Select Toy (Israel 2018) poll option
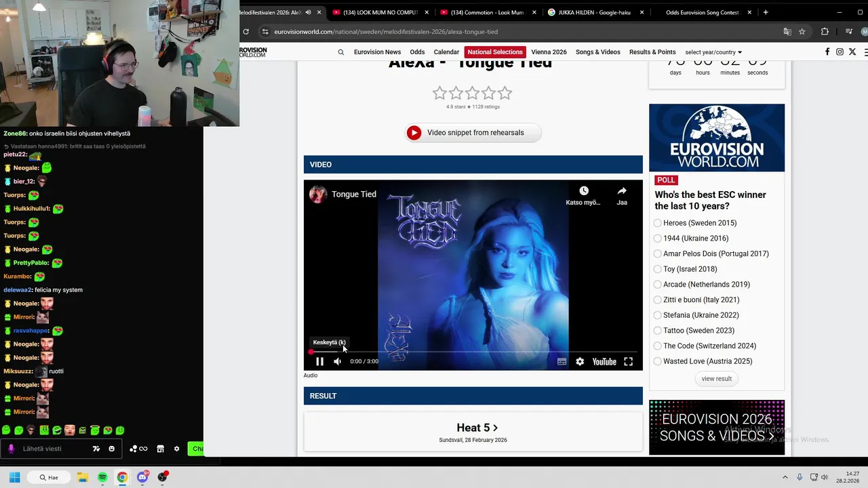 pyautogui.click(x=657, y=269)
